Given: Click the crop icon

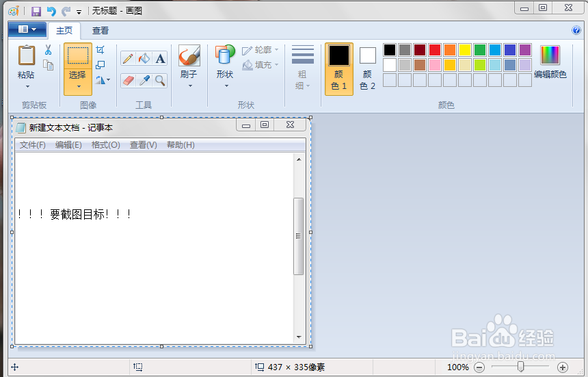Looking at the screenshot, I should (100, 49).
